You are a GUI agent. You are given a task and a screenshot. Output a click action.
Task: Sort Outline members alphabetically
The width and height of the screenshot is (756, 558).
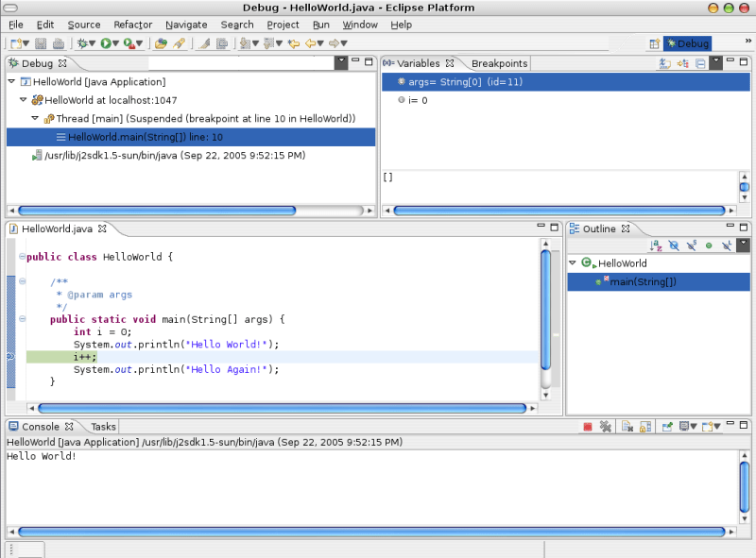[656, 245]
